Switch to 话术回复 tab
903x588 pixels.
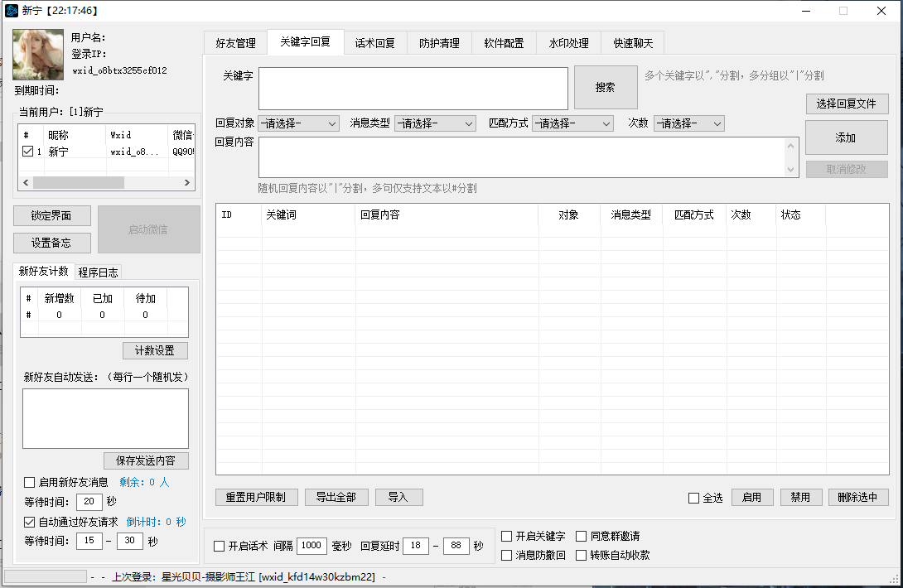pos(375,43)
